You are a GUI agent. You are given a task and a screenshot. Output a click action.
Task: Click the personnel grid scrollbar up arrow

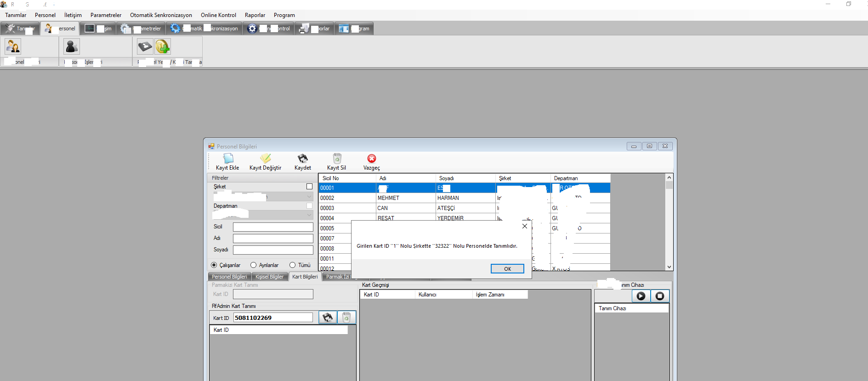[669, 177]
